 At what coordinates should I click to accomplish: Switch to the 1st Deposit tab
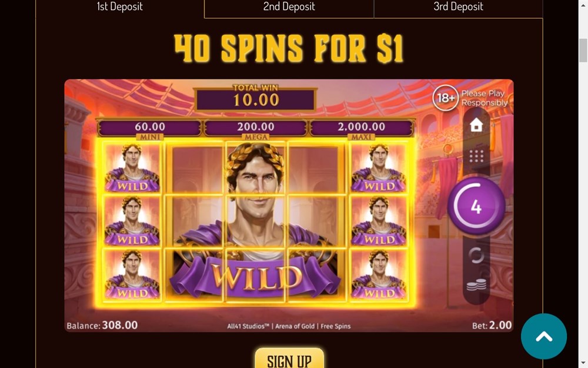(120, 8)
